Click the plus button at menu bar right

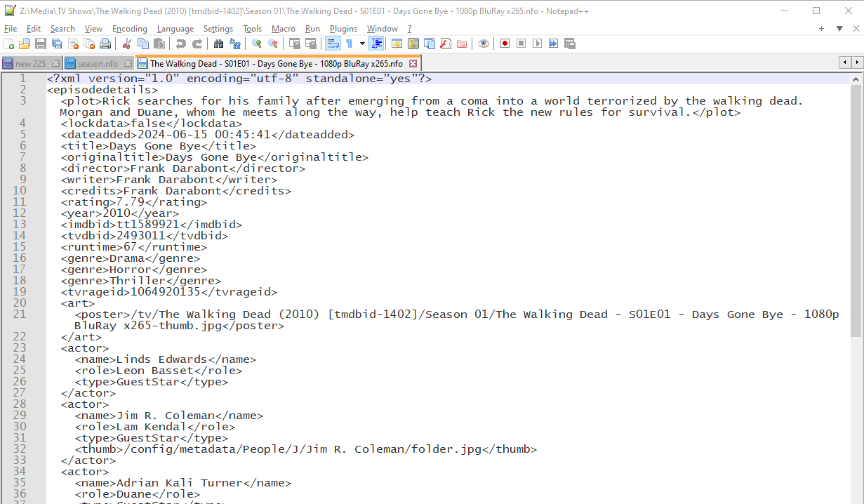pos(821,29)
